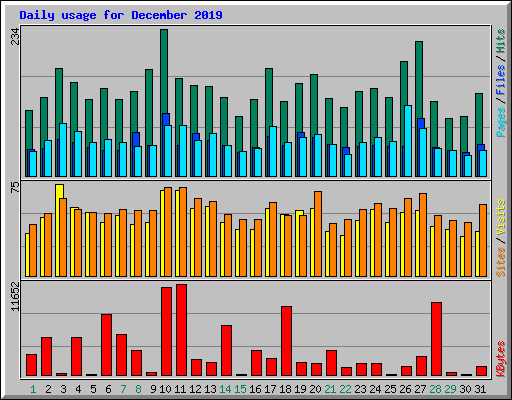Click day 7 on the x-axis
Image resolution: width=512 pixels, height=400 pixels.
tap(123, 389)
